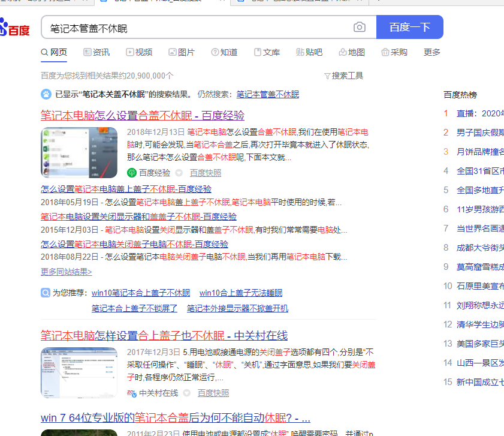Open the 图片 tab
Viewport: 504px width, 436px height.
(x=182, y=52)
